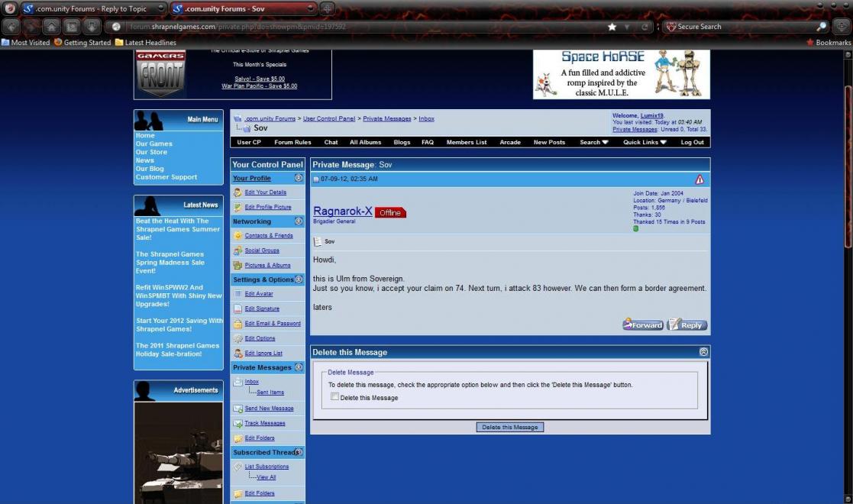The width and height of the screenshot is (853, 504).
Task: Click the Secure Search input field
Action: 741,27
